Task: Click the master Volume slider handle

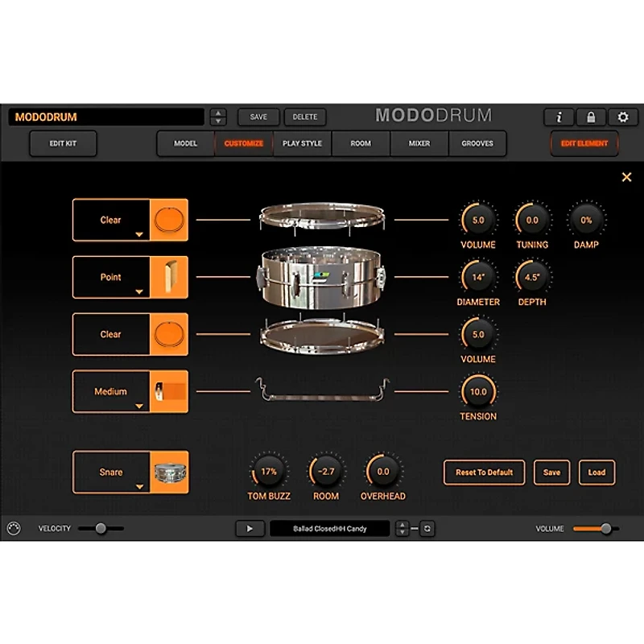Action: pos(606,528)
